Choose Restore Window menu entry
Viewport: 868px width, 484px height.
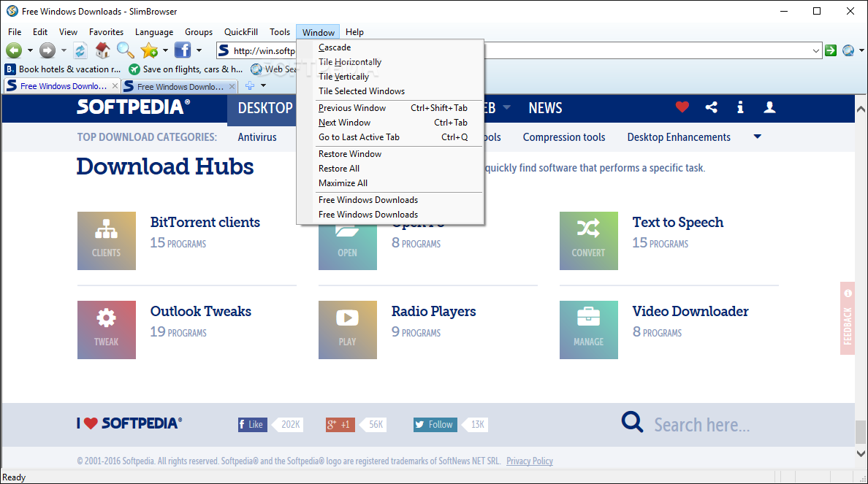click(389, 154)
